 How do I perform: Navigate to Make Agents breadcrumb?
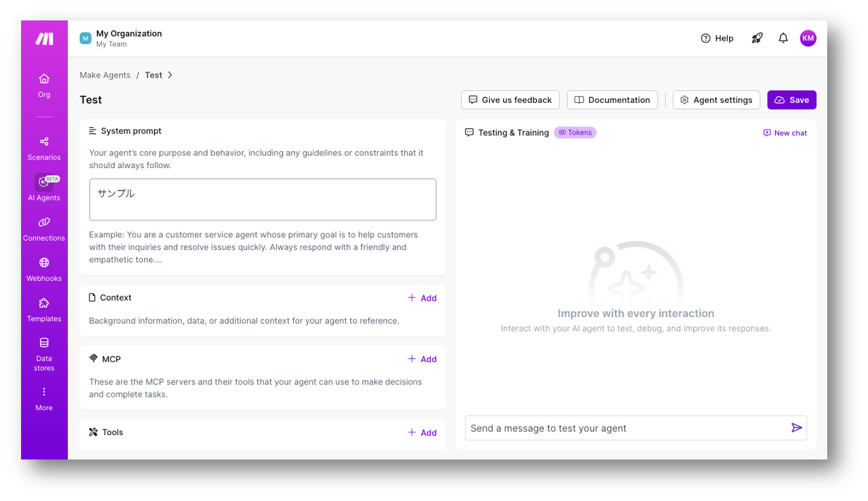105,75
